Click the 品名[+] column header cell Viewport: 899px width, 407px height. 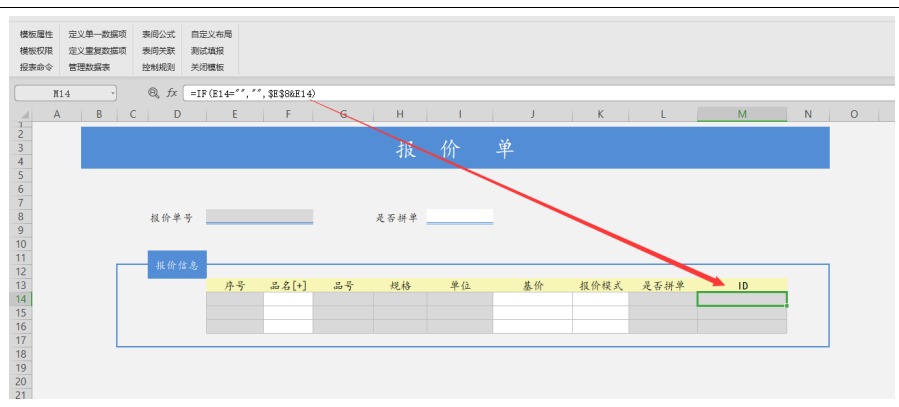pyautogui.click(x=288, y=285)
